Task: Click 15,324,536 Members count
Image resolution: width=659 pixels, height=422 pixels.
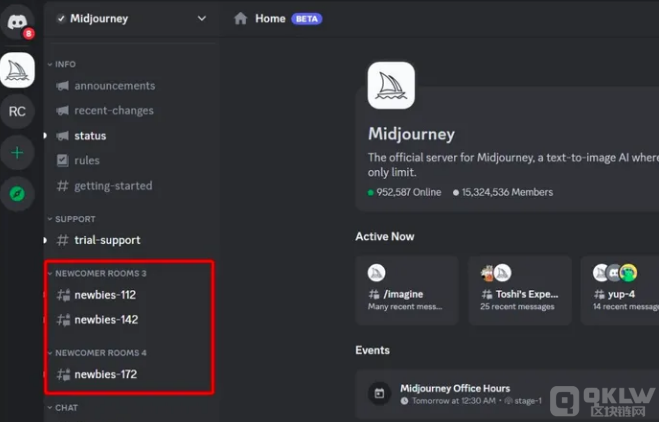Action: (x=503, y=193)
